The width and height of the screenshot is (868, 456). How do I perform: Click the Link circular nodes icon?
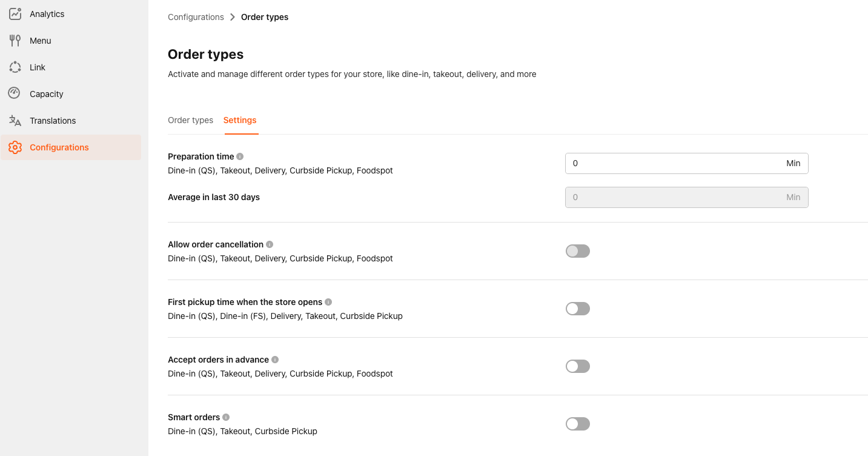point(15,67)
